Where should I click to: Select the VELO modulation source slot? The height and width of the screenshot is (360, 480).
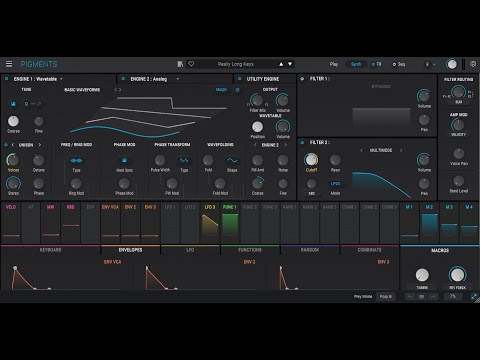click(11, 223)
